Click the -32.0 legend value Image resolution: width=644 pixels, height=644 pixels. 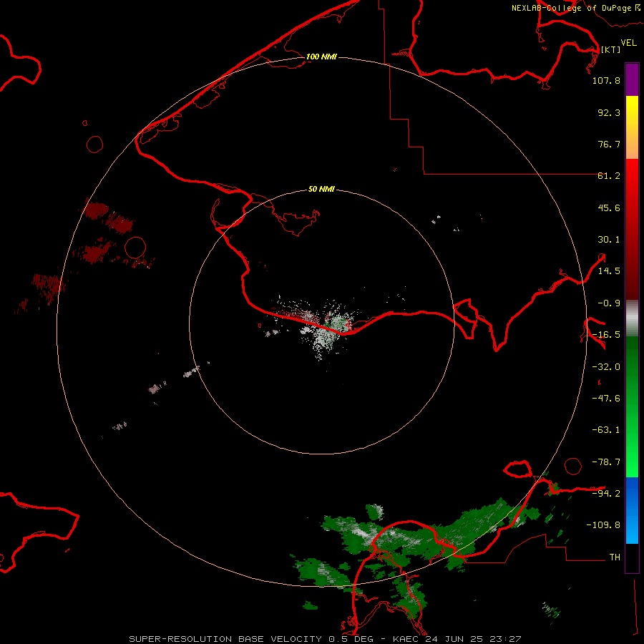(x=606, y=367)
